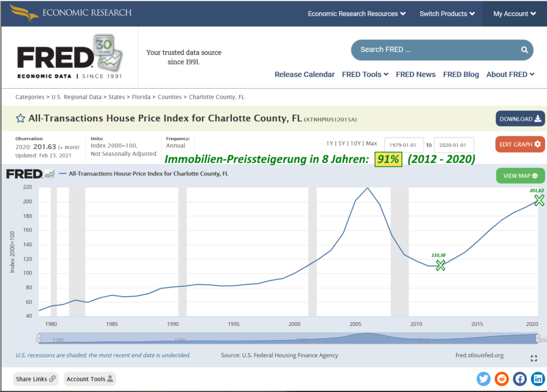
Task: Open the Release Calendar page
Action: tap(304, 74)
